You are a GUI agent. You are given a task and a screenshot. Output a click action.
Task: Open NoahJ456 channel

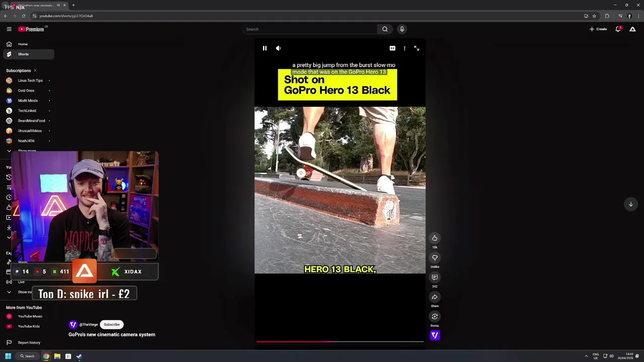(x=28, y=141)
